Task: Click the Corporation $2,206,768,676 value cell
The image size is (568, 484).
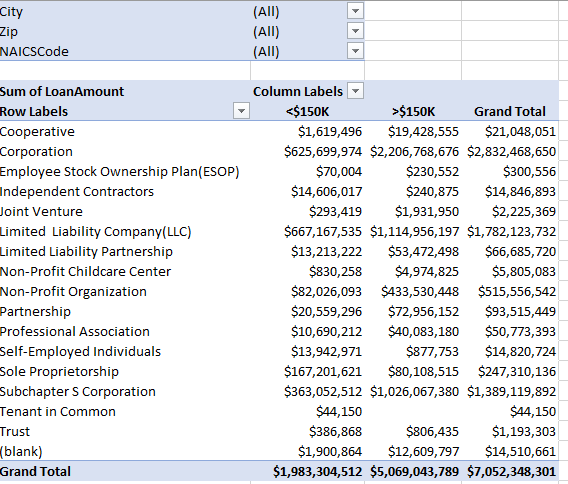Action: [x=414, y=151]
